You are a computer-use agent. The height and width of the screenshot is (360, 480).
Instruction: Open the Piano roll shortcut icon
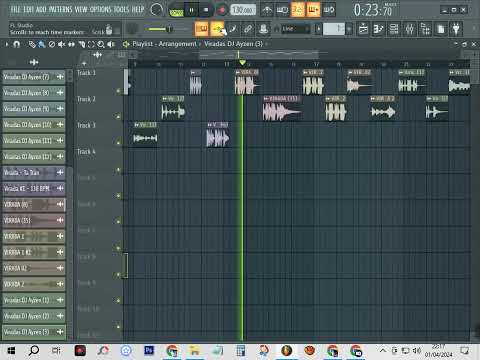coord(378,29)
